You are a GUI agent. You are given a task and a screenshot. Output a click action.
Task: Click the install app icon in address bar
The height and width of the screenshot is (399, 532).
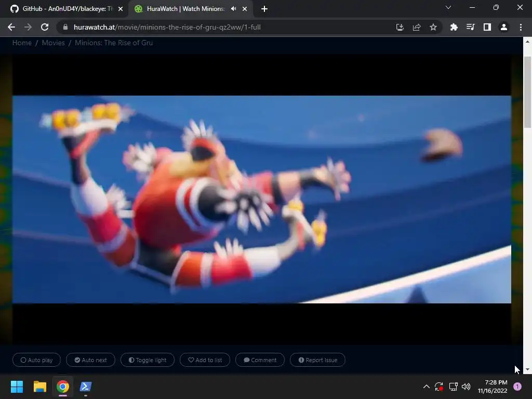400,27
